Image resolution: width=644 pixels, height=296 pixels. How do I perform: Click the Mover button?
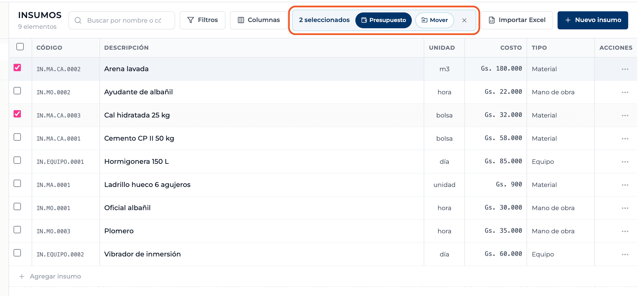pos(435,20)
